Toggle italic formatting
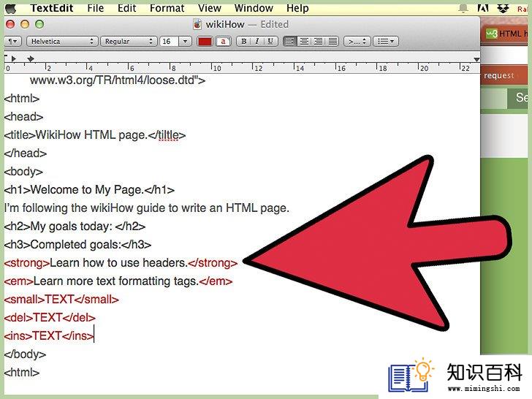The image size is (532, 399). (x=256, y=42)
